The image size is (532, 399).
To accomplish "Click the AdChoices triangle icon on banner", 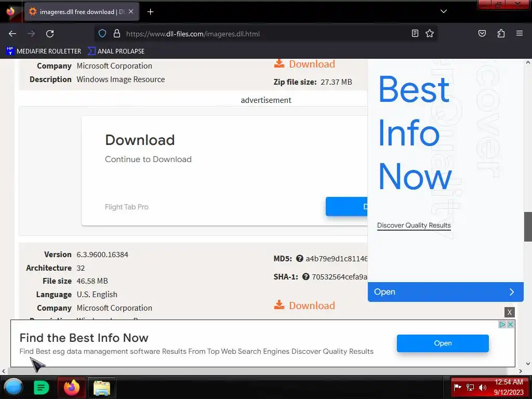I will (502, 324).
